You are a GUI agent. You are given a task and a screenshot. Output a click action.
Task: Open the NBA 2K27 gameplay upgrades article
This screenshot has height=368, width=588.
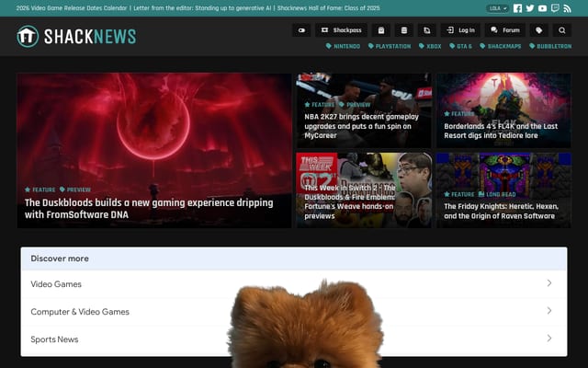pyautogui.click(x=361, y=126)
